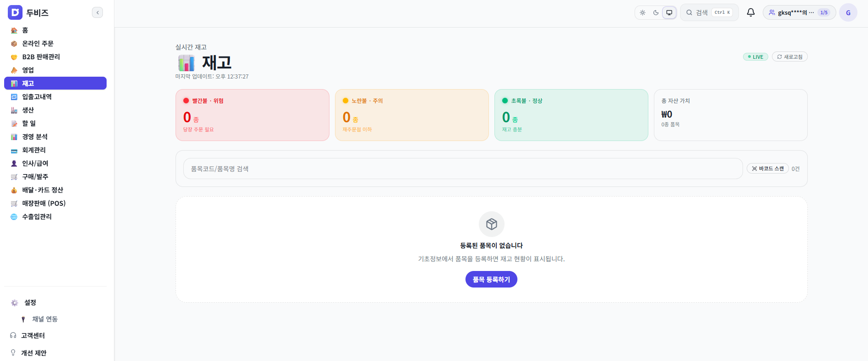Click the empty-state box icon
This screenshot has width=868, height=361.
492,224
